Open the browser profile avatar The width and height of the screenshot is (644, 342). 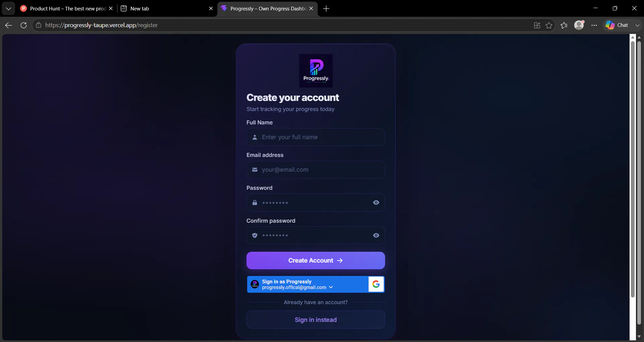579,25
